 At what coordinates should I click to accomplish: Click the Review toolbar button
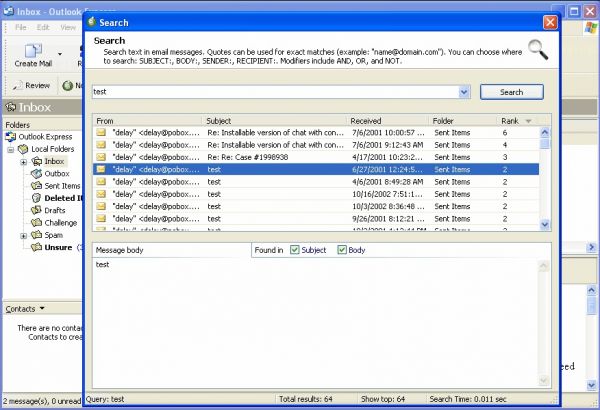(30, 86)
